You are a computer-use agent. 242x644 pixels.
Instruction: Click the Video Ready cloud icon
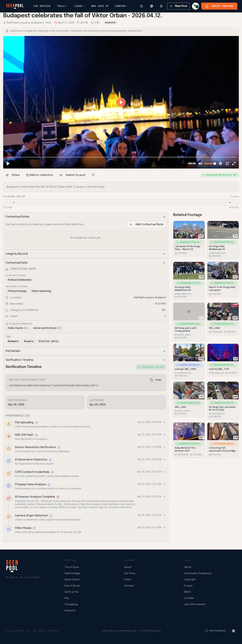9,529
